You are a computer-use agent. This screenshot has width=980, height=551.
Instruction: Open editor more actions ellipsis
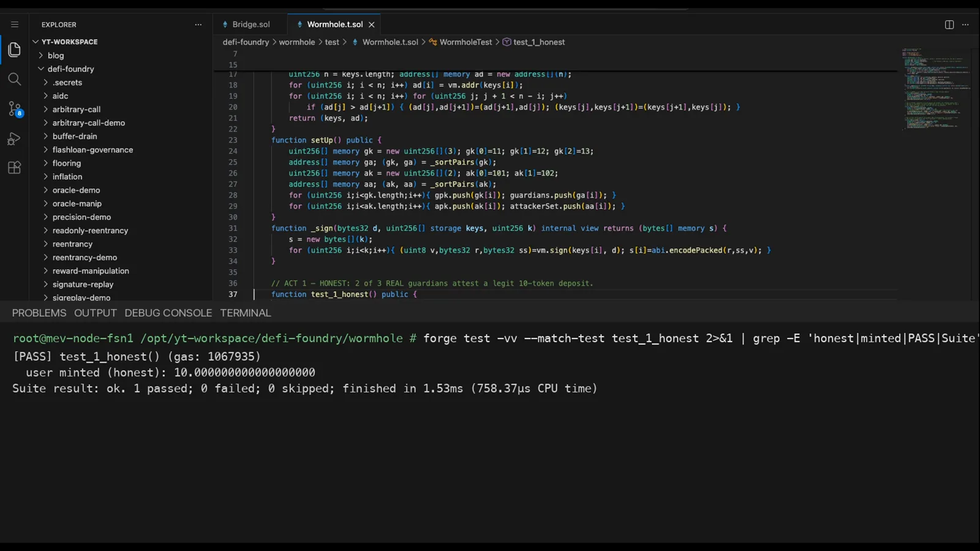coord(966,24)
